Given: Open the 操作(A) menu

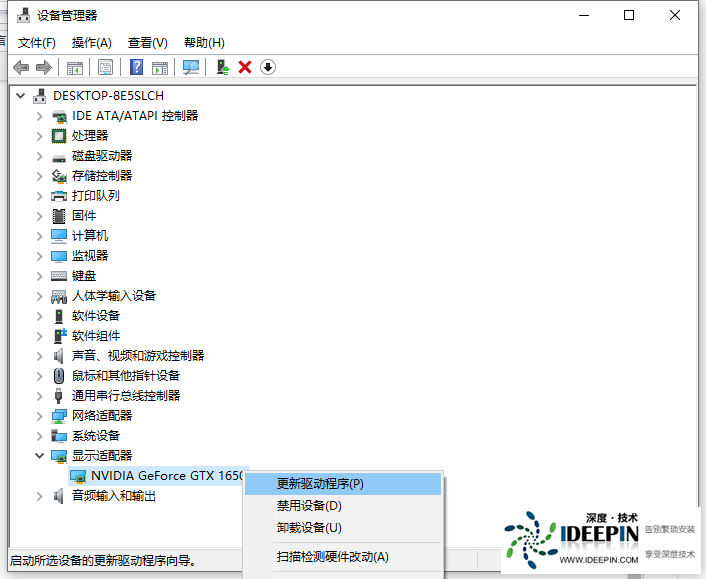Looking at the screenshot, I should tap(91, 43).
